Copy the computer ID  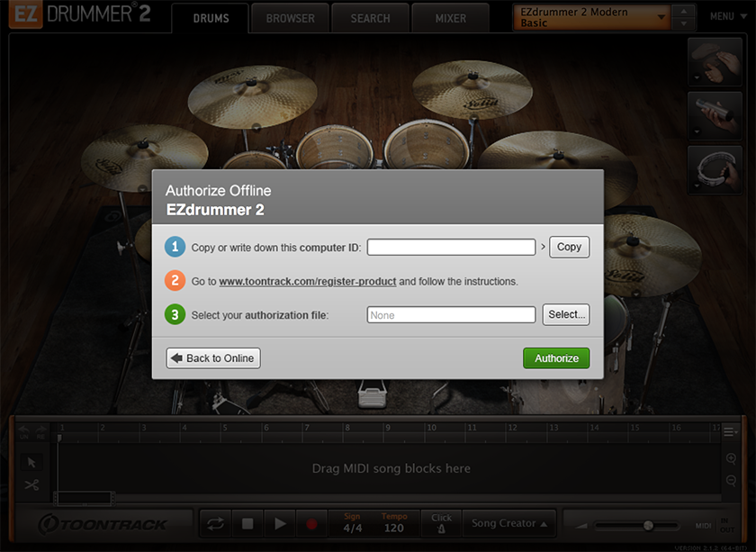point(569,247)
